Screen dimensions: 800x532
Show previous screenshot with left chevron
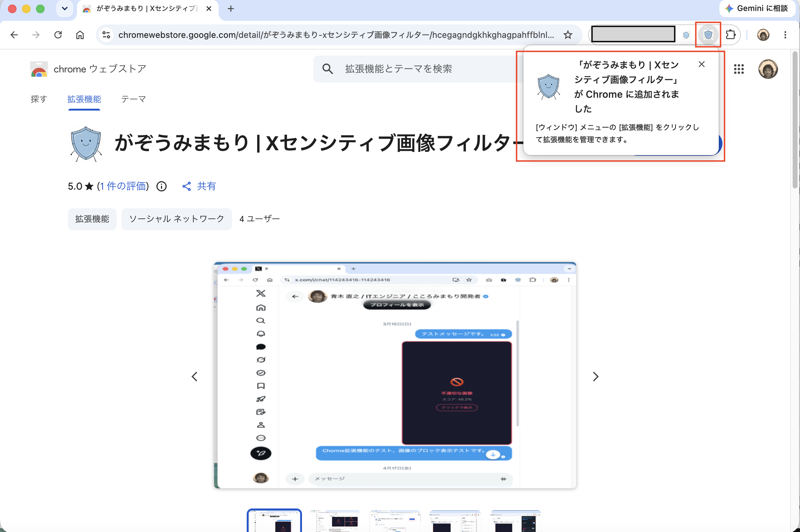pyautogui.click(x=194, y=376)
